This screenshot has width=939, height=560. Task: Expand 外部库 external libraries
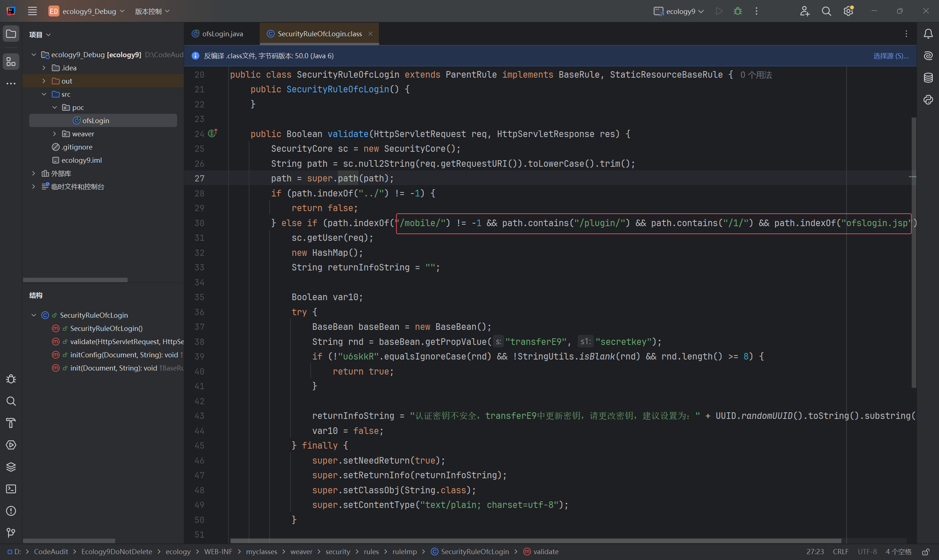(34, 174)
